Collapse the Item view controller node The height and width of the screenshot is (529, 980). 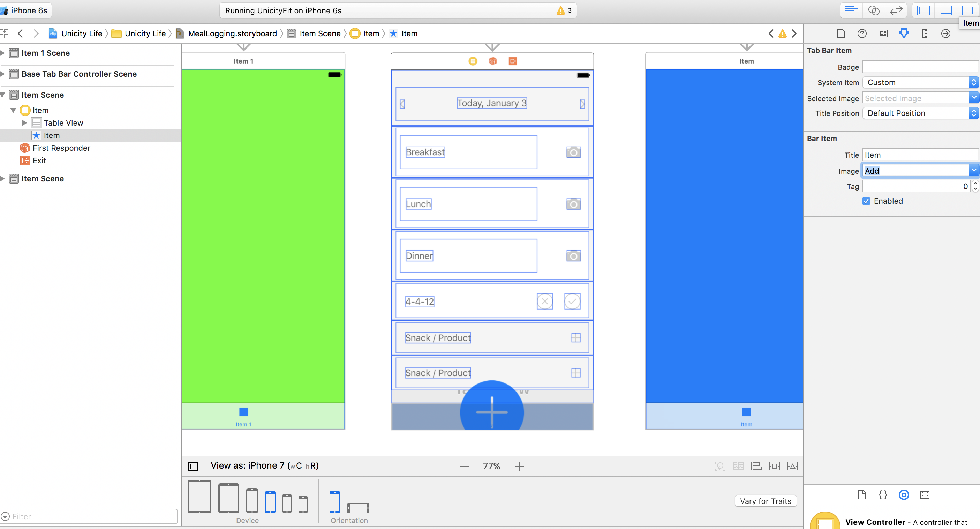[13, 110]
